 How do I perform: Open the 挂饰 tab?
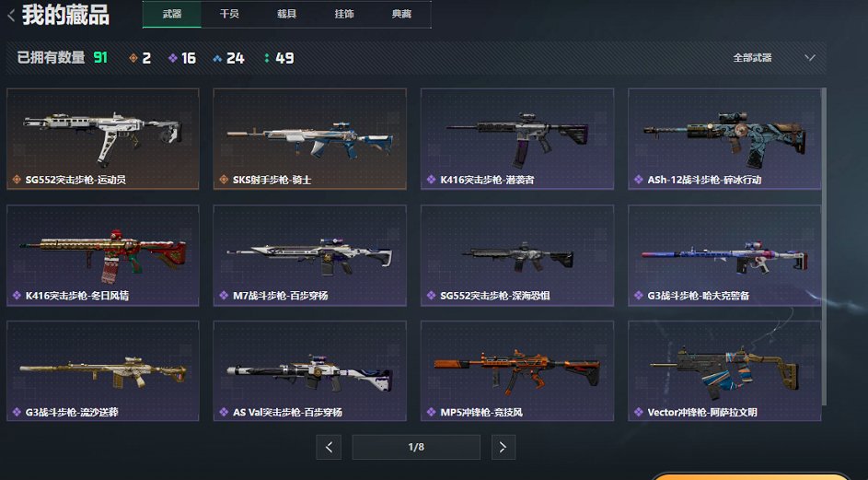[344, 14]
